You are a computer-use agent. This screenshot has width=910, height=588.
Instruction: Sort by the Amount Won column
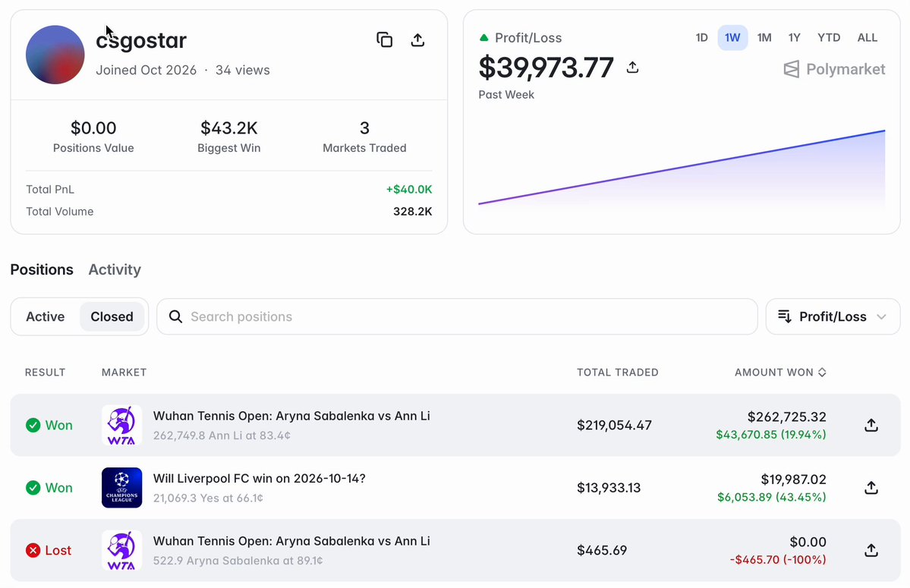pyautogui.click(x=780, y=373)
